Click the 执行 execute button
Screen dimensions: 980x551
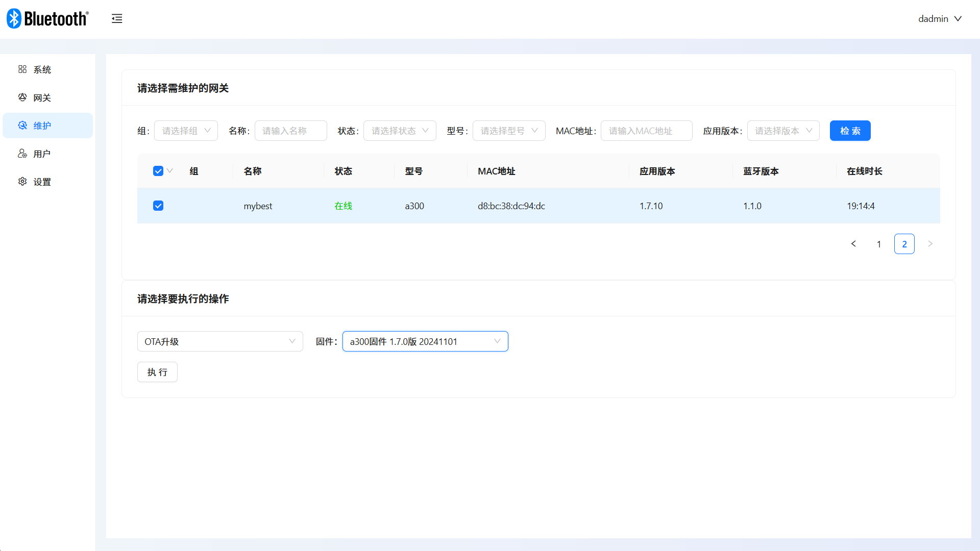(157, 372)
